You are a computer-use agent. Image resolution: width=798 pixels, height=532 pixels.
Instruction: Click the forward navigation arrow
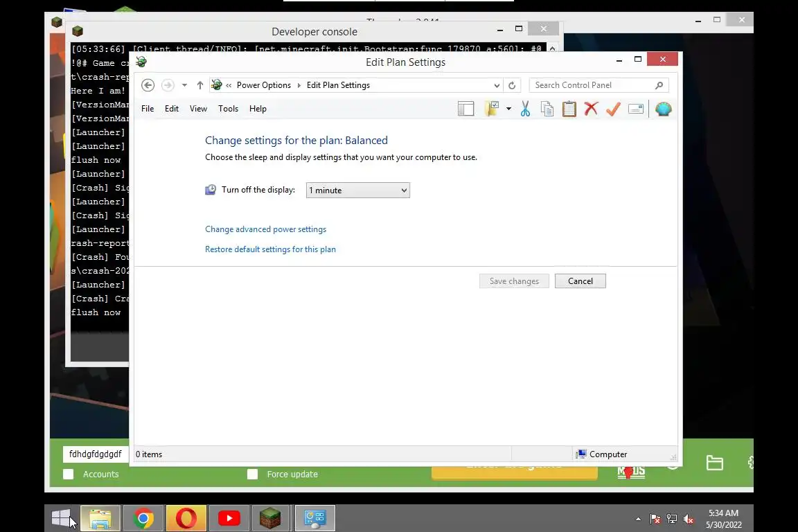(168, 85)
